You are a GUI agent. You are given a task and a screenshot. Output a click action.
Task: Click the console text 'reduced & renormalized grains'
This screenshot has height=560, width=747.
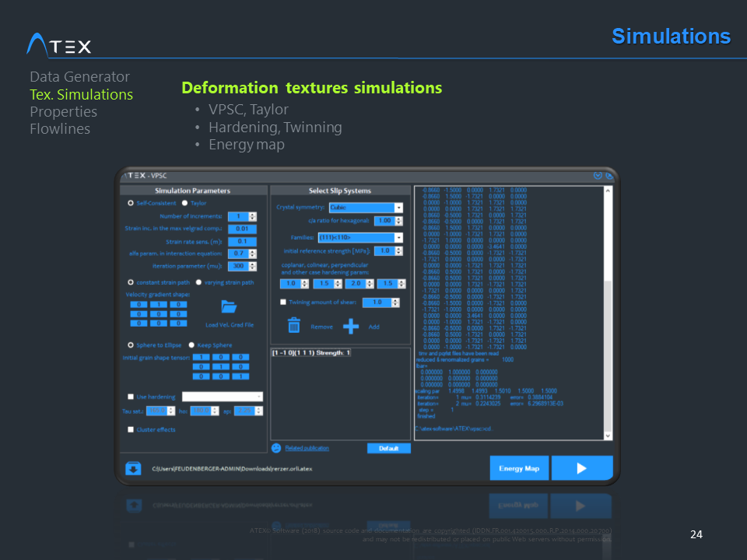pos(452,359)
